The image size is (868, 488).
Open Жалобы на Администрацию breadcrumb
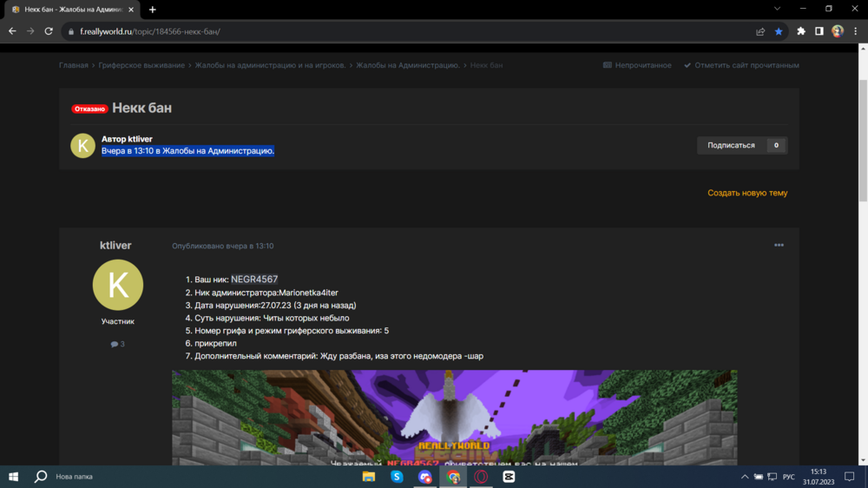[x=408, y=65]
